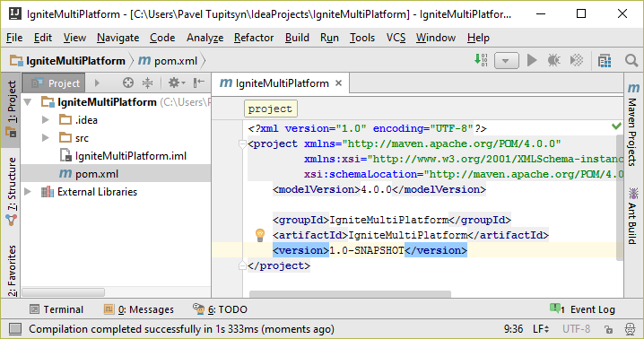Viewport: 644px width, 339px height.
Task: Click the arrow next to the Project view tab
Action: tap(97, 83)
